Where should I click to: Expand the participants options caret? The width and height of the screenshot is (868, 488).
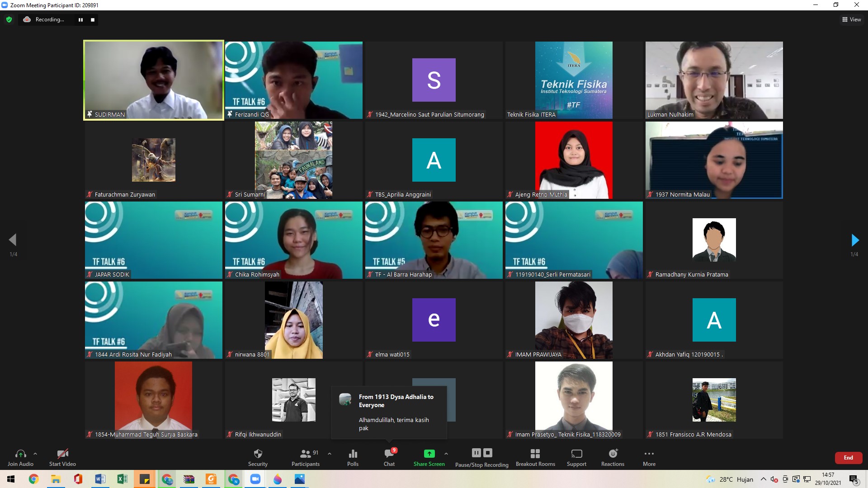(330, 454)
